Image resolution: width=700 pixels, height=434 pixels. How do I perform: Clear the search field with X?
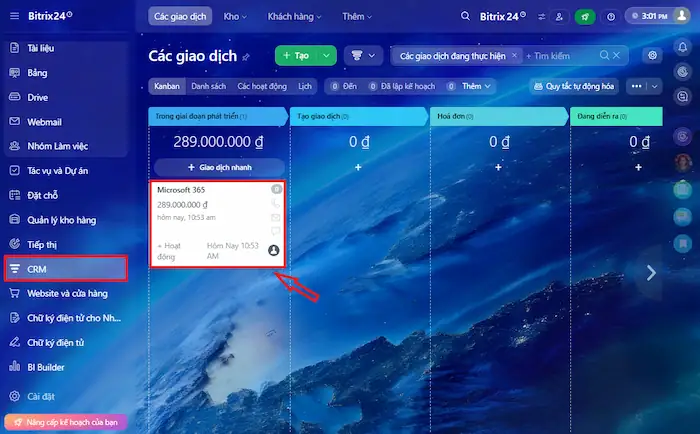(616, 55)
